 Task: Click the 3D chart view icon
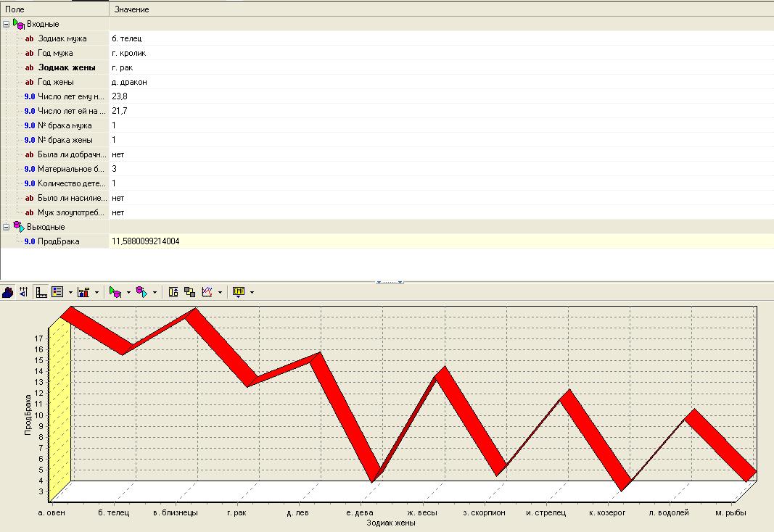coord(9,292)
